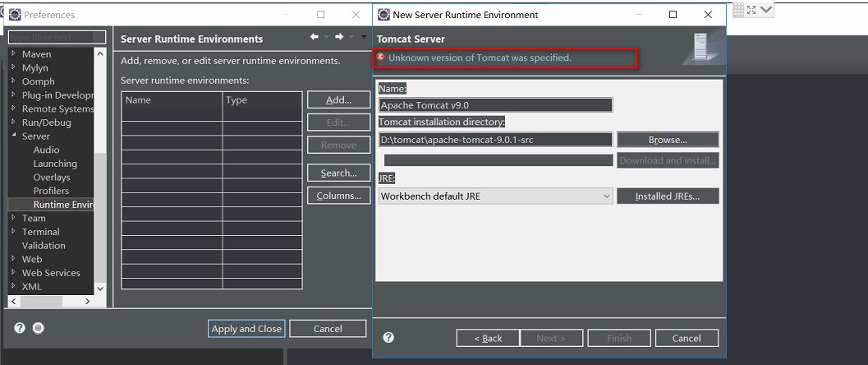Click the tree vertical scrollbar down arrow
The width and height of the screenshot is (868, 365).
coord(100,288)
